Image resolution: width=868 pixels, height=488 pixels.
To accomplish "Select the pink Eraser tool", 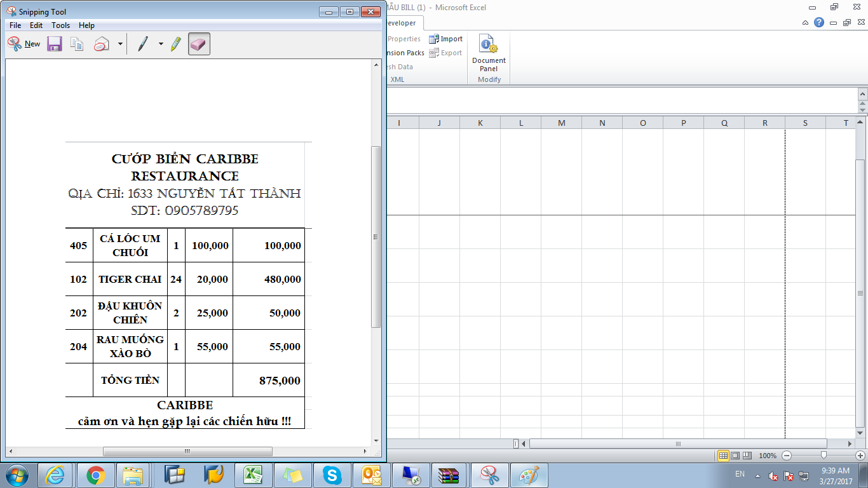I will click(x=199, y=44).
